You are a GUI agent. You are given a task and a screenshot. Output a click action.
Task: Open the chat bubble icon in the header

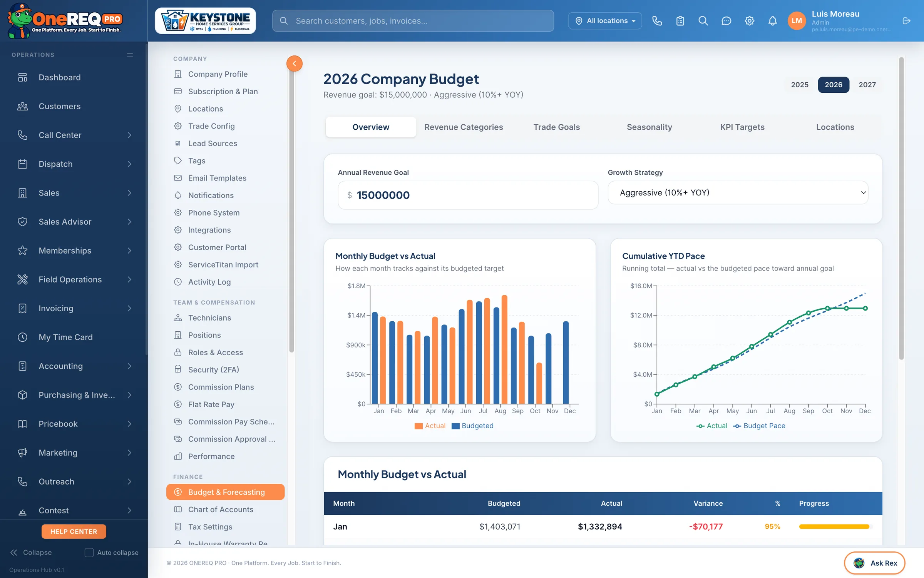click(726, 21)
